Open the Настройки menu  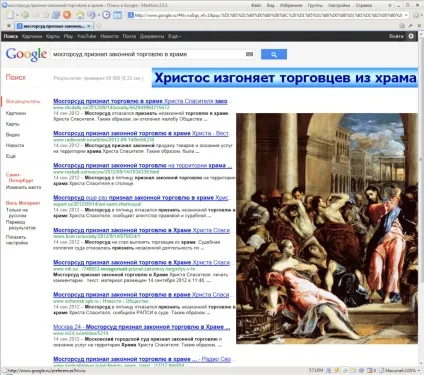click(x=339, y=5)
